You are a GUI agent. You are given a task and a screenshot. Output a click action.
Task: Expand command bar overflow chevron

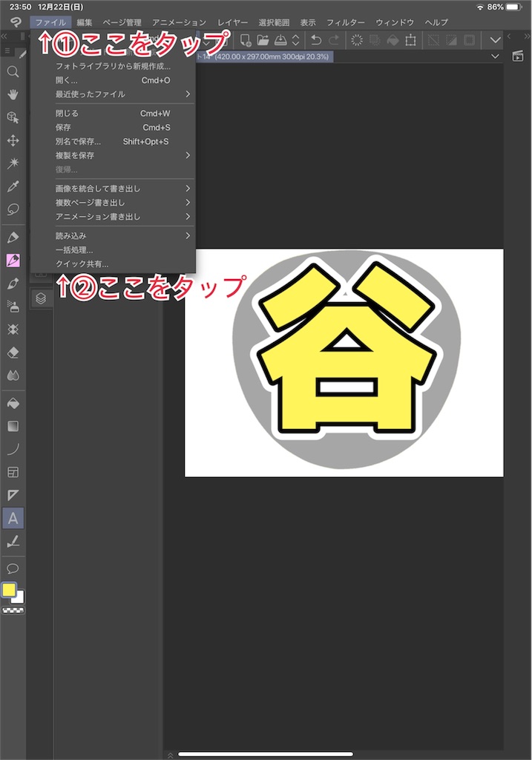pos(495,40)
